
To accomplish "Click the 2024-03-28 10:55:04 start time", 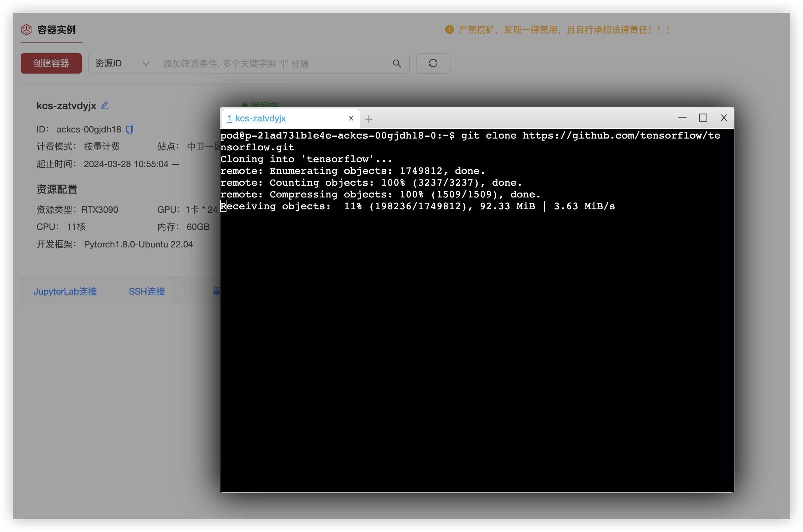I will point(126,164).
